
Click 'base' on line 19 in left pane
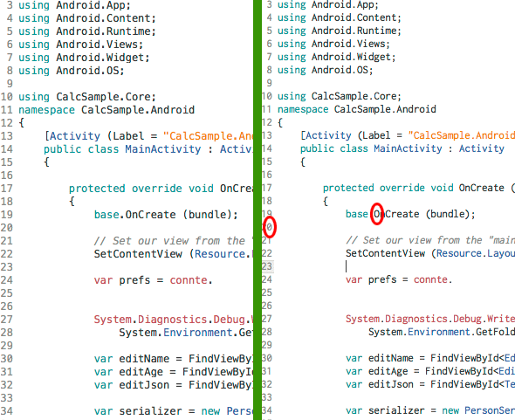106,215
